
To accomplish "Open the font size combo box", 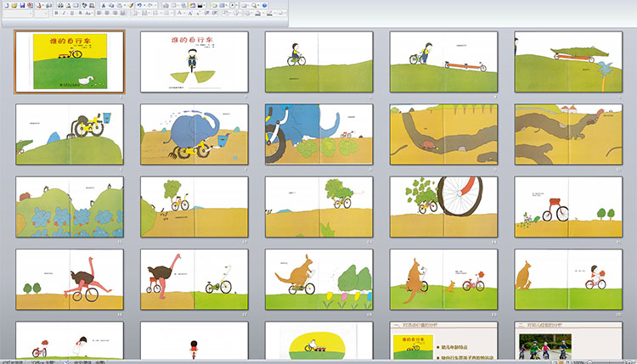I will (x=41, y=13).
